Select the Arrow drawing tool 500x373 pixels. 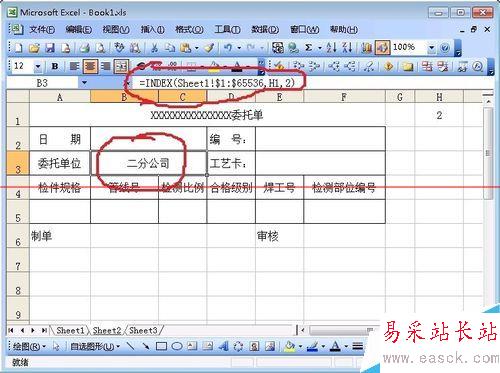click(145, 346)
